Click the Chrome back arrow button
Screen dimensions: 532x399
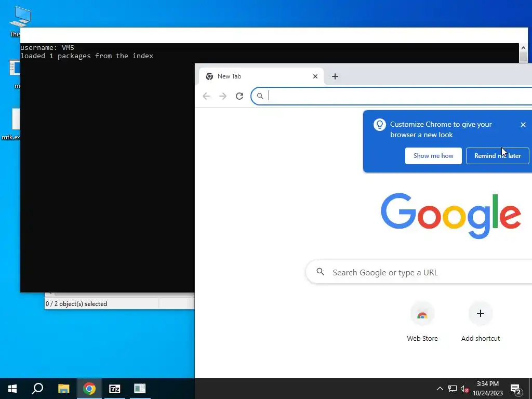(x=206, y=96)
